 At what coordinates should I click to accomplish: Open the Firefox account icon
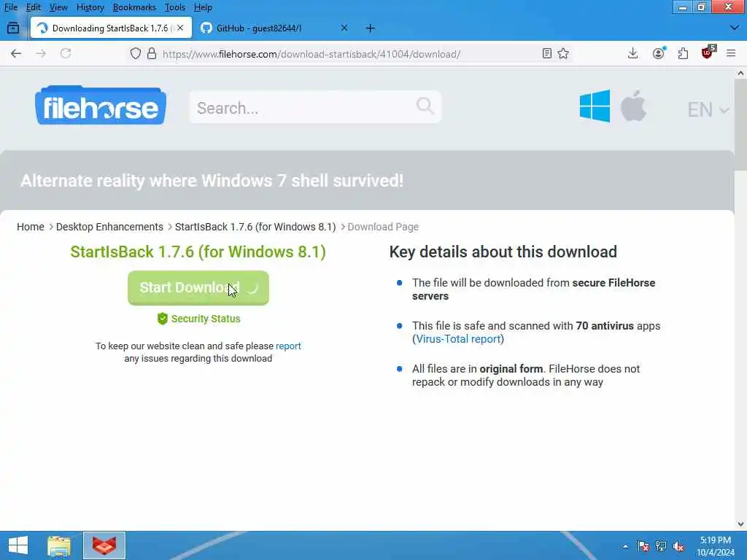659,53
